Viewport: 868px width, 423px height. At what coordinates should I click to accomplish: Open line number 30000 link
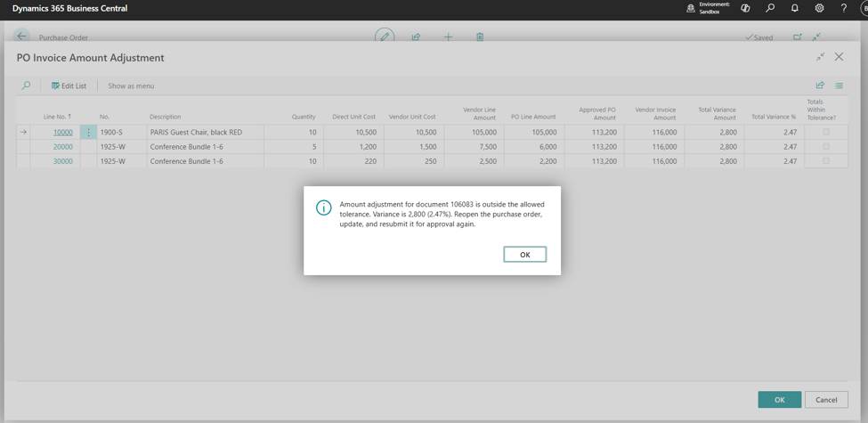[62, 161]
